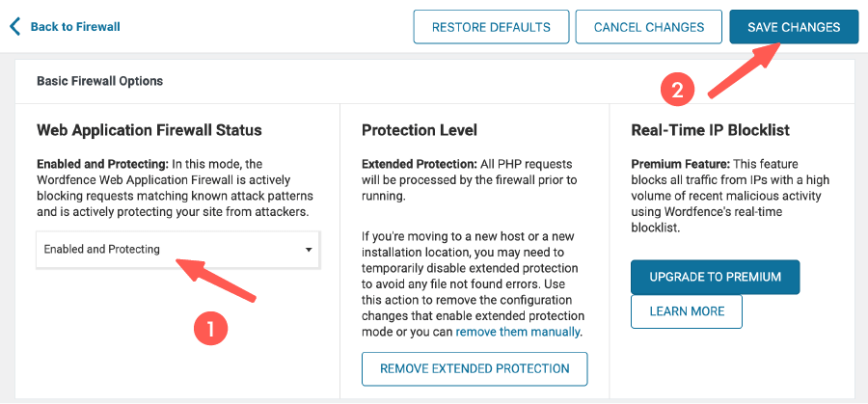
Task: Click the red number 2 badge
Action: [678, 91]
